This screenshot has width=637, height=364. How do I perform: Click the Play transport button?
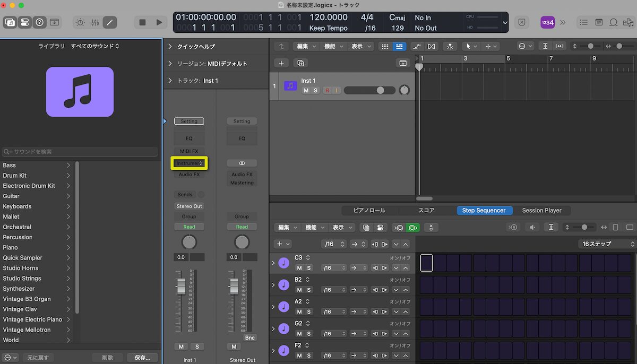[x=159, y=22]
